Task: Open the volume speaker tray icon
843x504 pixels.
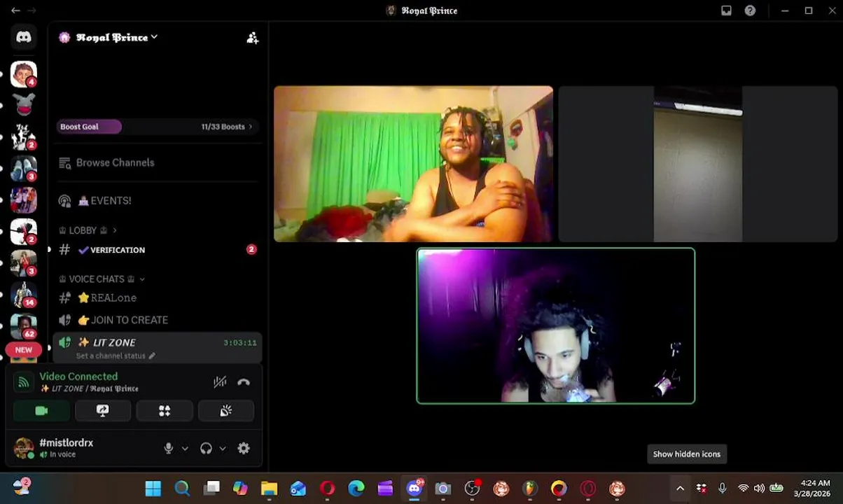Action: click(759, 489)
